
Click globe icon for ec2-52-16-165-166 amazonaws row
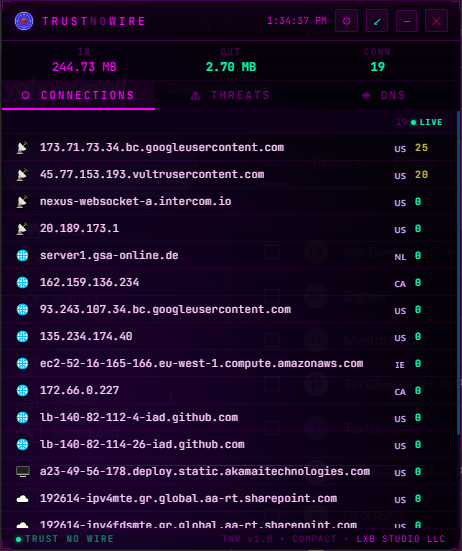pos(22,364)
